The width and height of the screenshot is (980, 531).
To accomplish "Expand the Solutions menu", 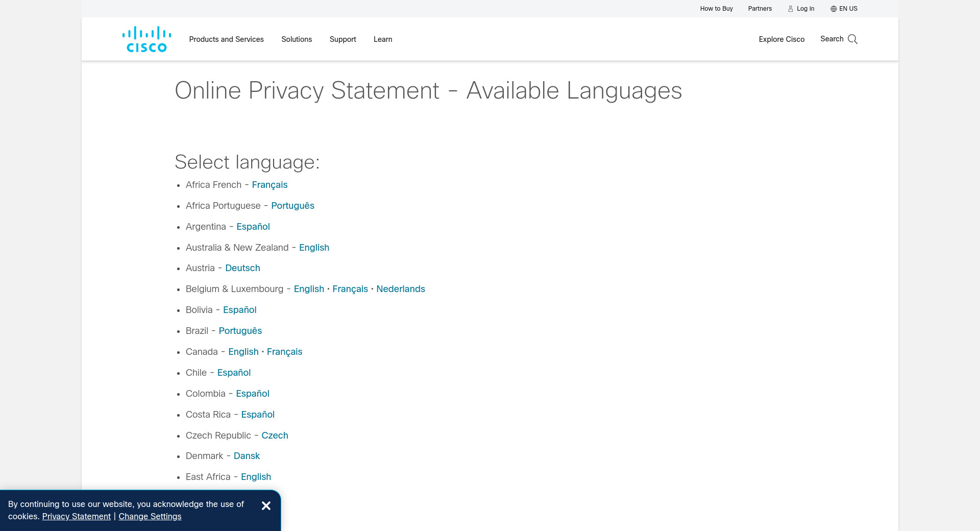I will point(297,39).
